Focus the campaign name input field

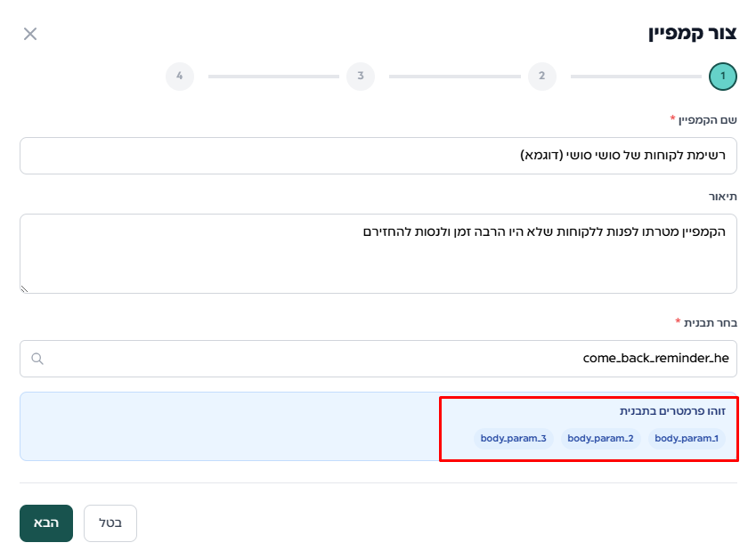click(x=378, y=156)
